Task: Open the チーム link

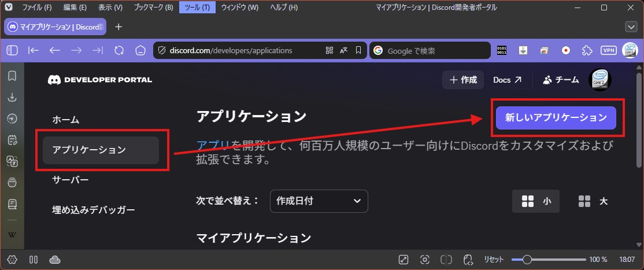Action: click(x=561, y=80)
